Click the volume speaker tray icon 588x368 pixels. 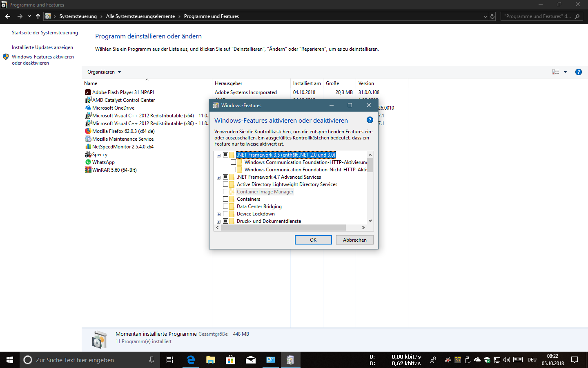pos(507,360)
